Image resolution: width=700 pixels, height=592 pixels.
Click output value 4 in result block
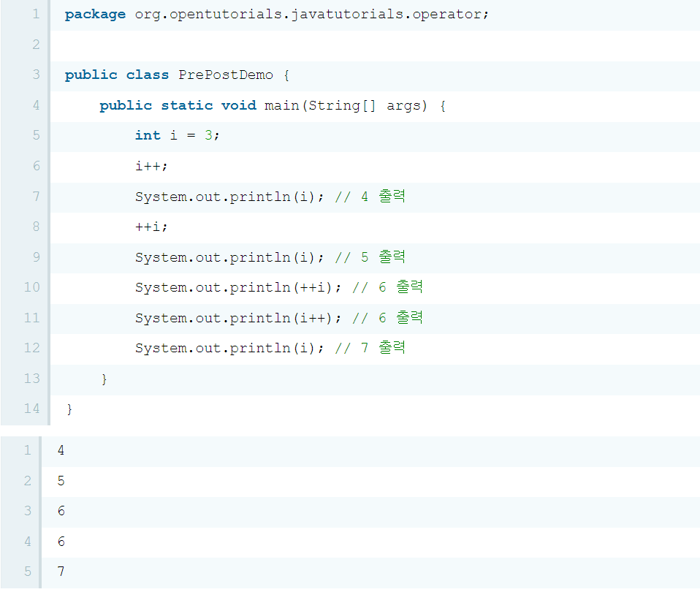pyautogui.click(x=61, y=450)
